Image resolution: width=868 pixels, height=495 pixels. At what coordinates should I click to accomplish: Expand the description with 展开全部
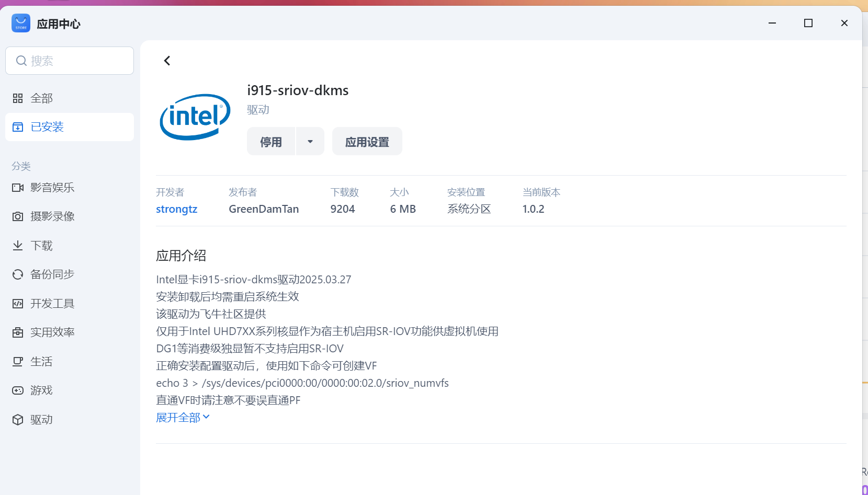183,417
